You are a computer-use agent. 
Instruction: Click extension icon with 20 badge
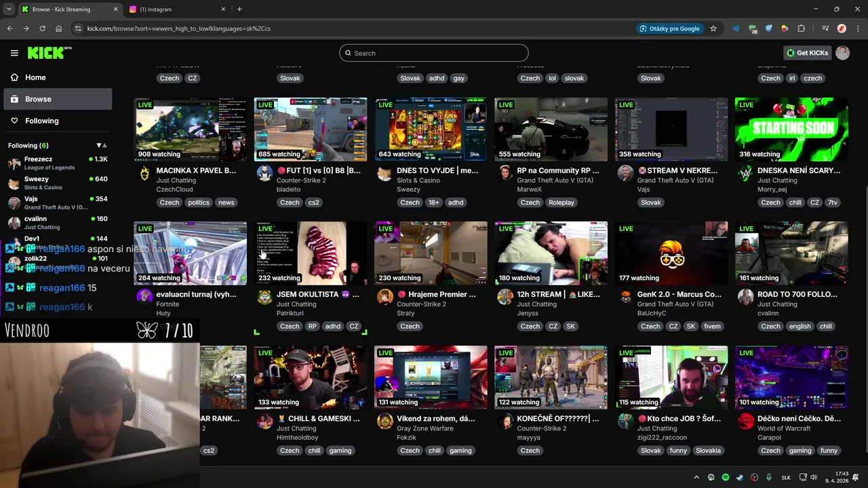tap(753, 29)
